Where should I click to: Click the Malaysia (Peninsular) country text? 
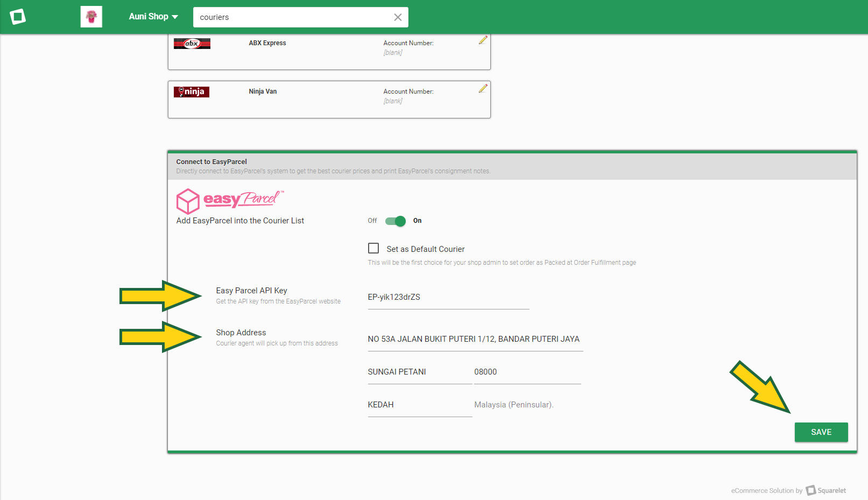coord(514,405)
